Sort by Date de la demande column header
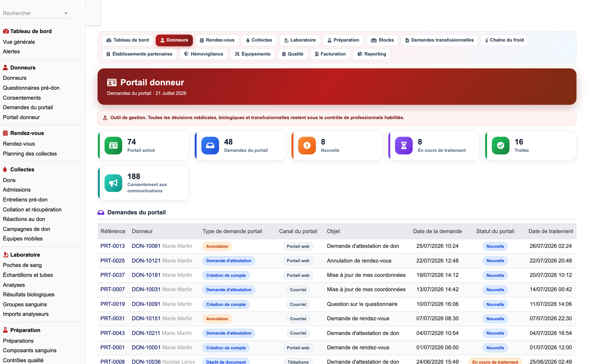 click(x=437, y=231)
